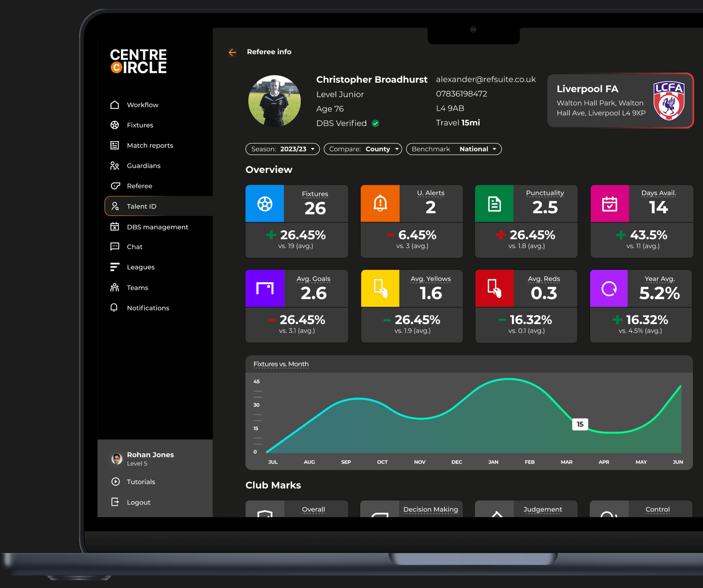Open Notifications from the sidebar
The height and width of the screenshot is (588, 703).
148,308
